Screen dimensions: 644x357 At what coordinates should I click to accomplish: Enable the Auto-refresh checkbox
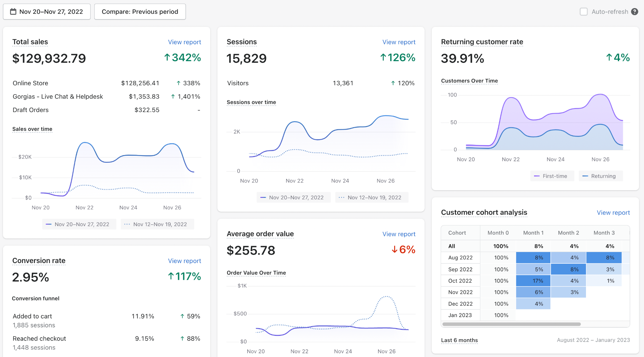[x=584, y=12]
